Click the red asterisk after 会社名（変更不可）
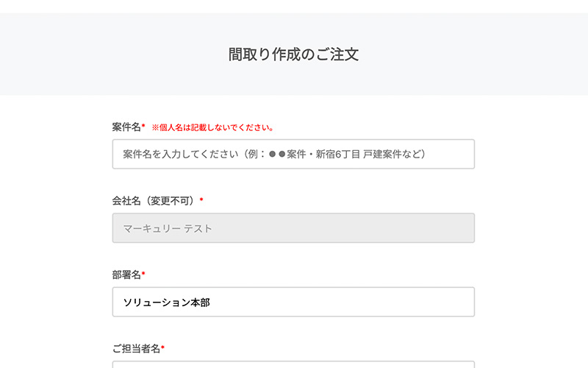Viewport: 588px width, 368px height. 201,201
